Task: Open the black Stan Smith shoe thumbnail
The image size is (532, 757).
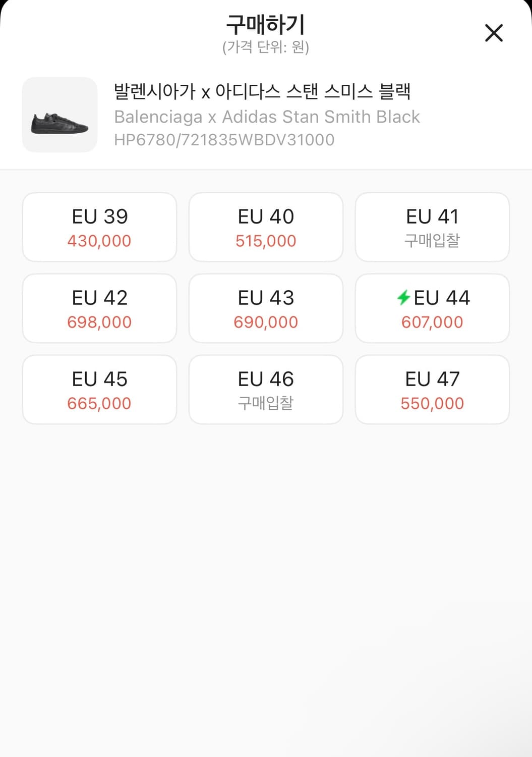Action: click(60, 115)
